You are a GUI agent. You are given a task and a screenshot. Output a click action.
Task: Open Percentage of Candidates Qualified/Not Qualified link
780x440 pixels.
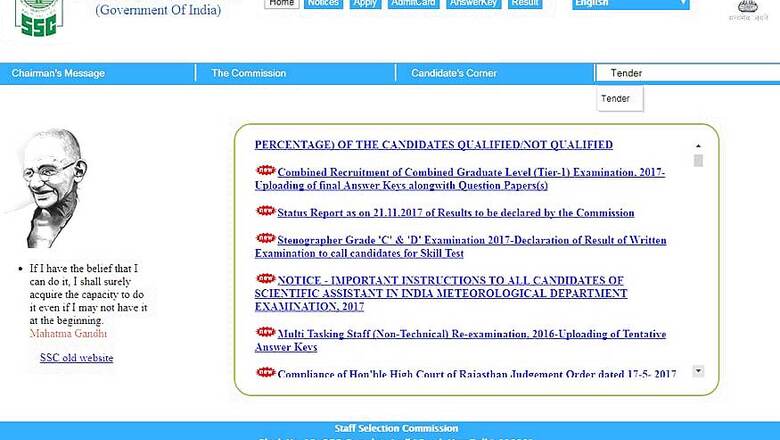[433, 145]
